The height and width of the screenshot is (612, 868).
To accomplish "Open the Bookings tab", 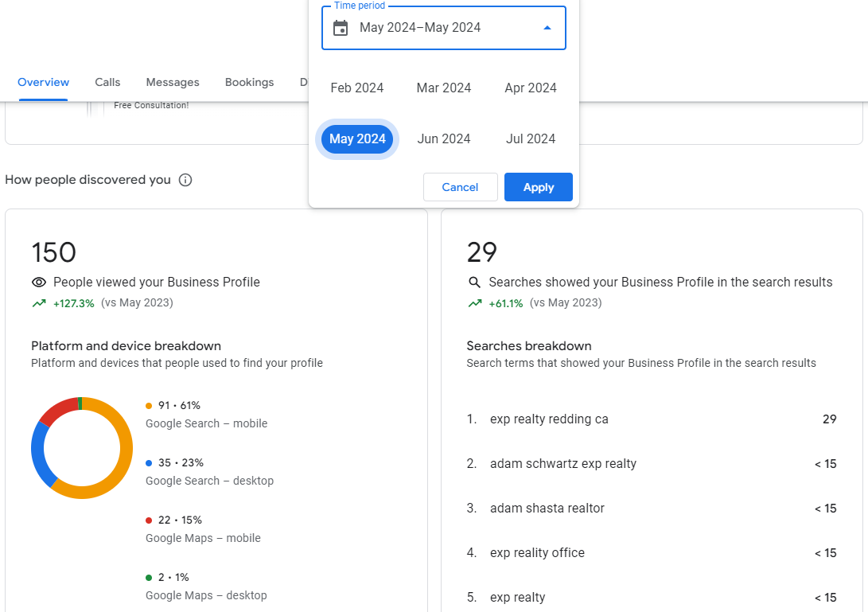I will click(x=249, y=82).
